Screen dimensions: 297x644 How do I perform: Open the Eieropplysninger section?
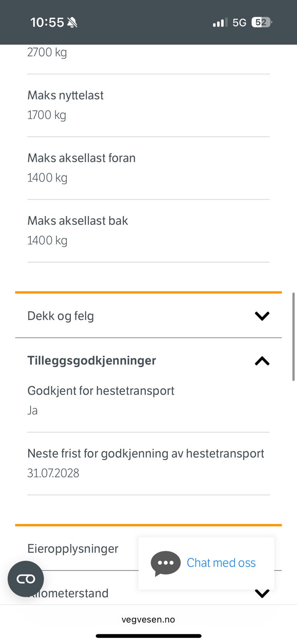click(x=73, y=549)
